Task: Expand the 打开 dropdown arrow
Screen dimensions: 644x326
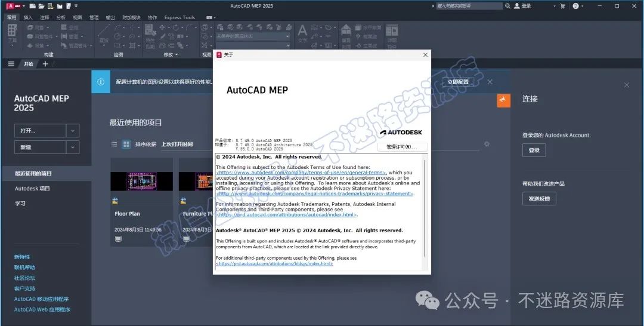Action: click(x=73, y=131)
